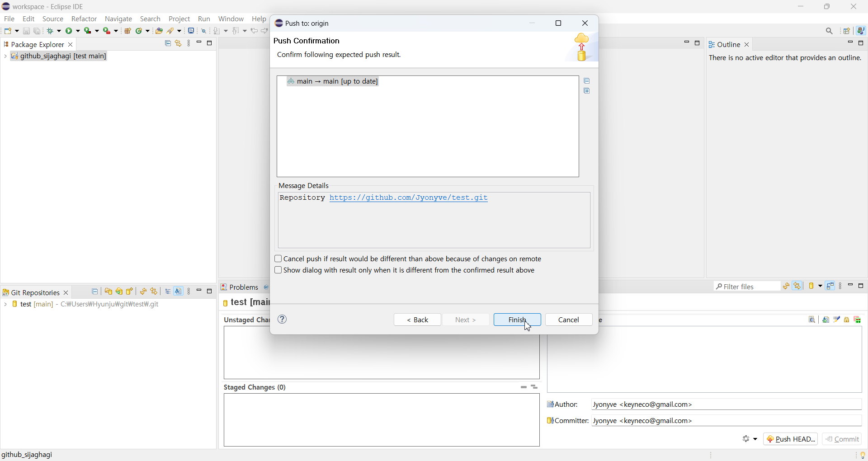Click the Save icon in main toolbar
Viewport: 868px width, 461px height.
pyautogui.click(x=26, y=31)
